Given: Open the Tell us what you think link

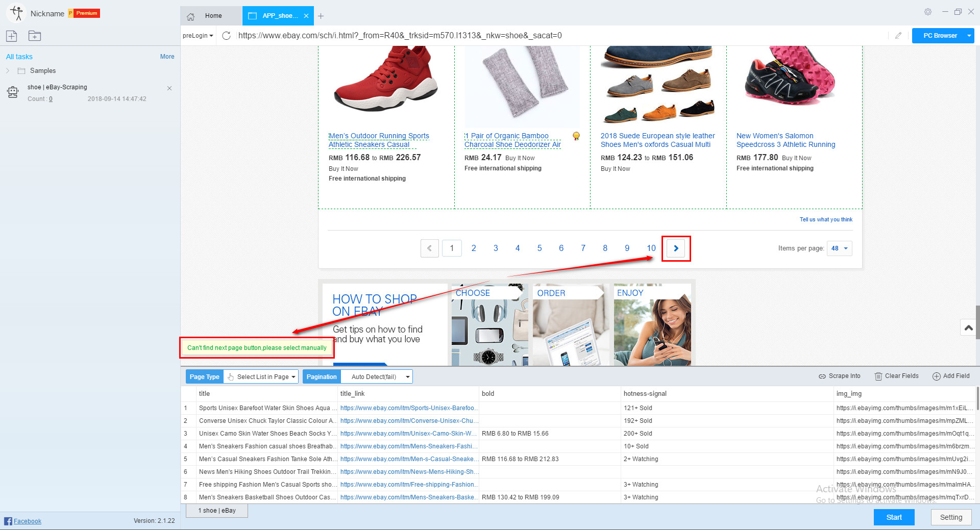Looking at the screenshot, I should 826,219.
